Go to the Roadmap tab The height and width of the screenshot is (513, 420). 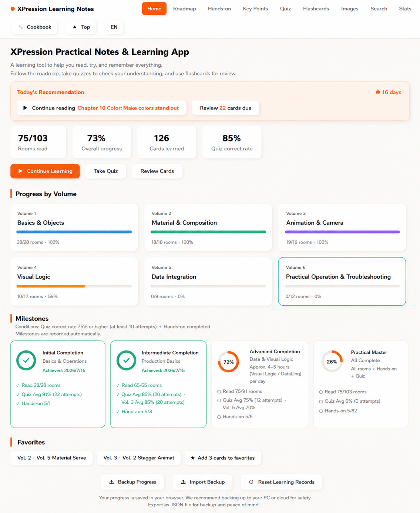pyautogui.click(x=185, y=9)
